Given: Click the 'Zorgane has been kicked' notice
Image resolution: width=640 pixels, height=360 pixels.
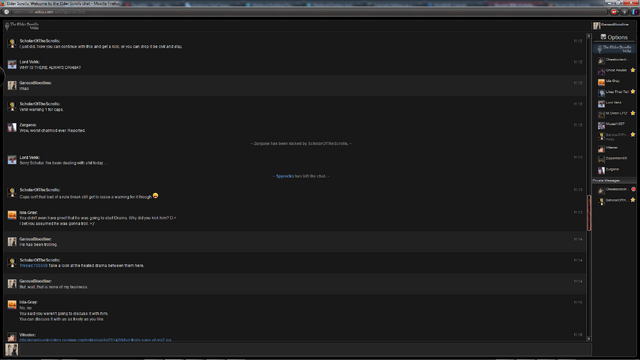Looking at the screenshot, I should [301, 144].
